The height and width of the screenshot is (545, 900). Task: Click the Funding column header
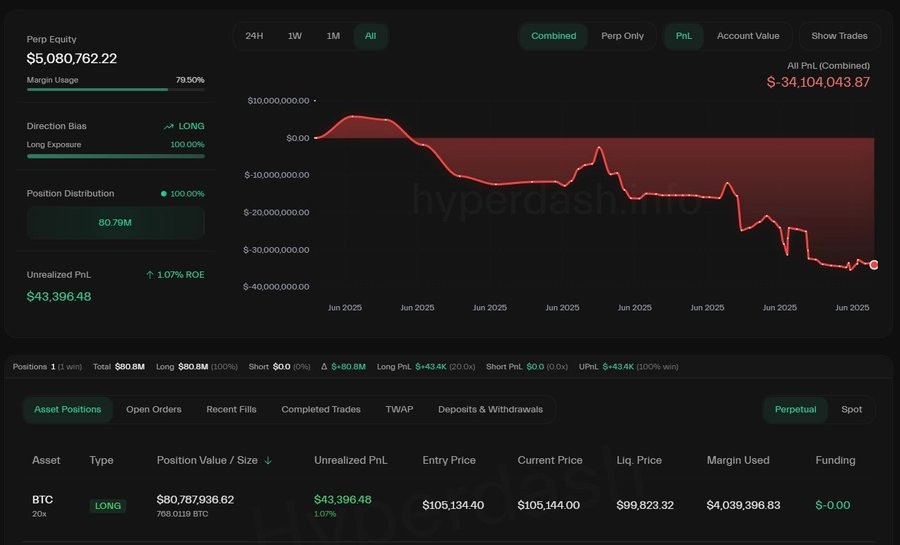[835, 461]
